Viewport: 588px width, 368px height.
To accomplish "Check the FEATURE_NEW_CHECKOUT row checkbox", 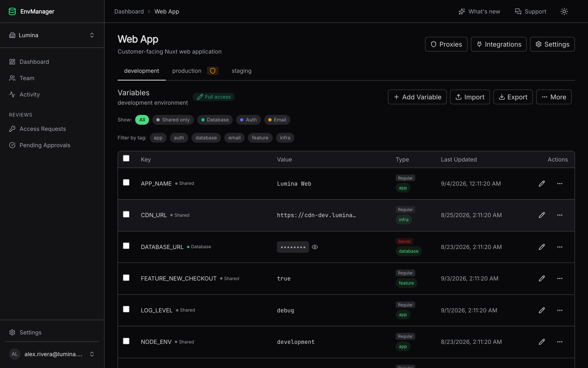I will point(126,278).
